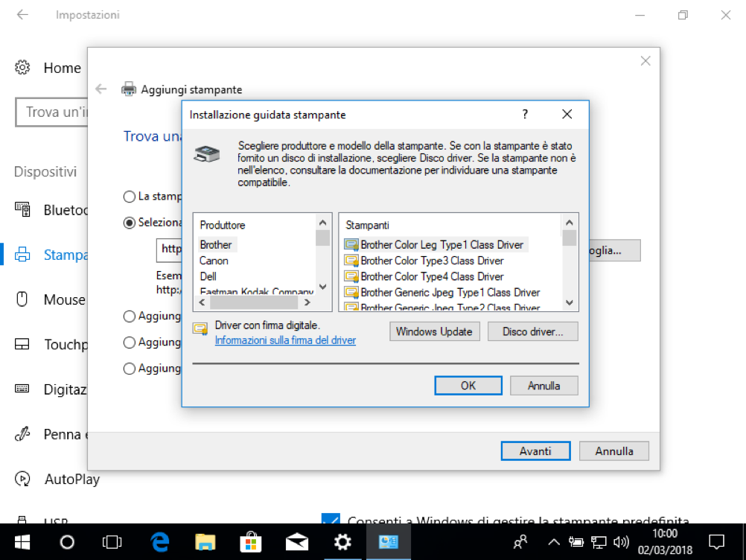The image size is (746, 560).
Task: Confirm with the OK button
Action: pos(468,386)
